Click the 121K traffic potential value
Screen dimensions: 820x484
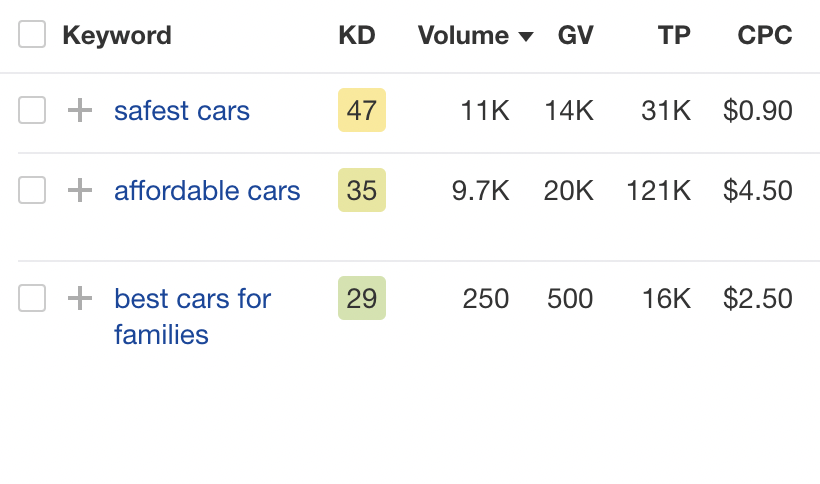(658, 190)
